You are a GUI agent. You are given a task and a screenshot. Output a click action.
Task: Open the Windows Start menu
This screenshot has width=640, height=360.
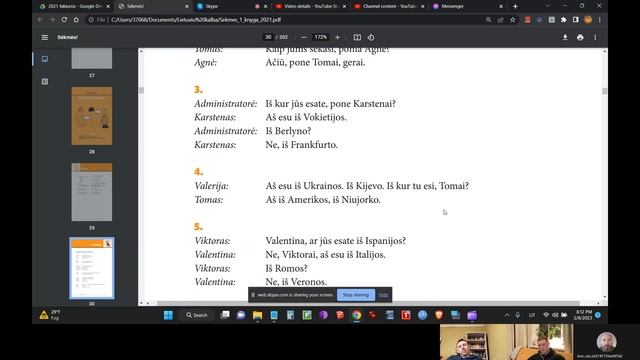(168, 315)
